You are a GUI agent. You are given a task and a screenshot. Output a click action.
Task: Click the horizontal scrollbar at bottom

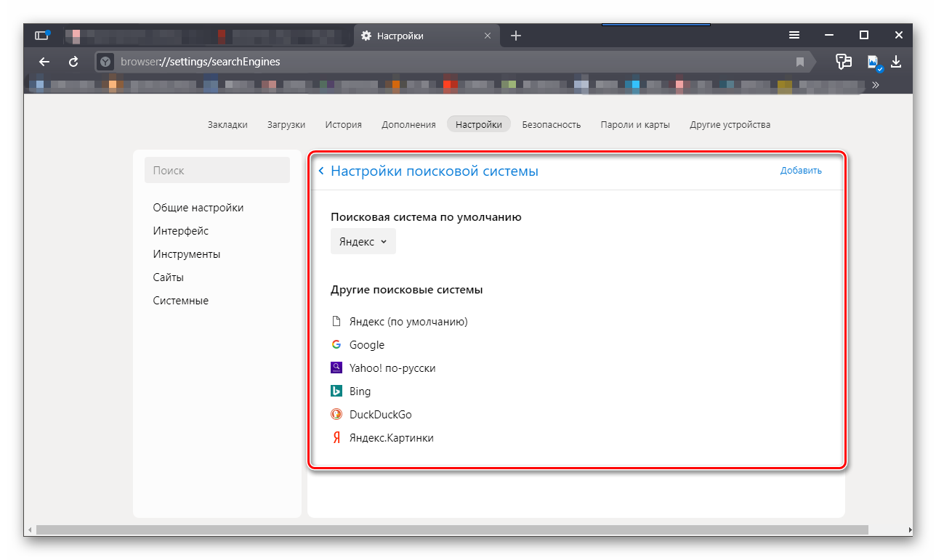[452, 530]
